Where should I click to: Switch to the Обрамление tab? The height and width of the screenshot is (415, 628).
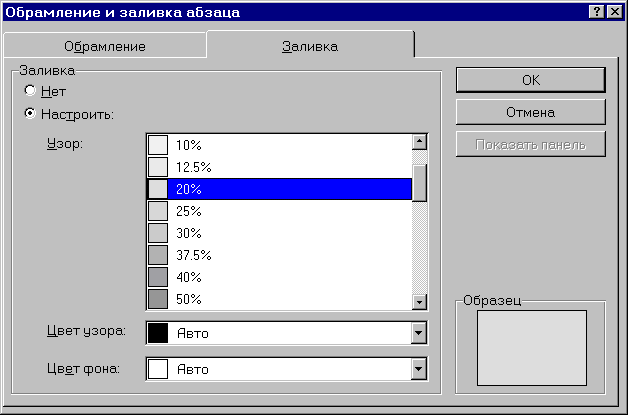[x=105, y=46]
